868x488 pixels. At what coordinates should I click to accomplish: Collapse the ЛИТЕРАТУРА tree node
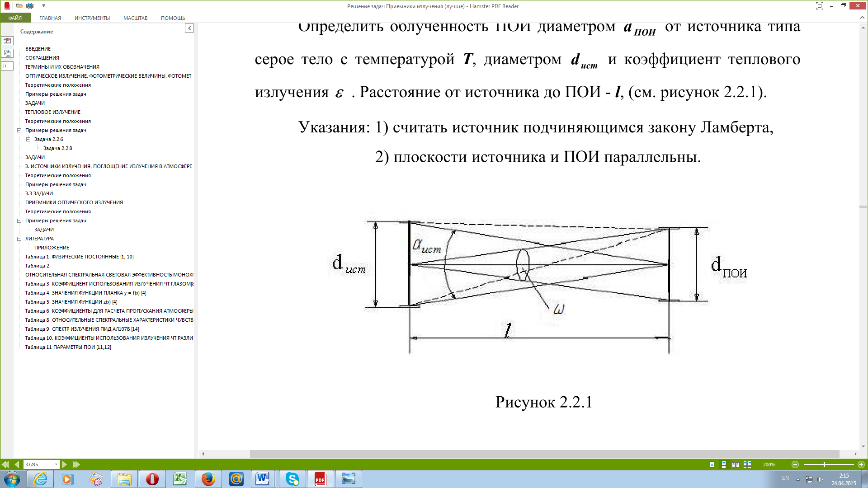(x=19, y=239)
